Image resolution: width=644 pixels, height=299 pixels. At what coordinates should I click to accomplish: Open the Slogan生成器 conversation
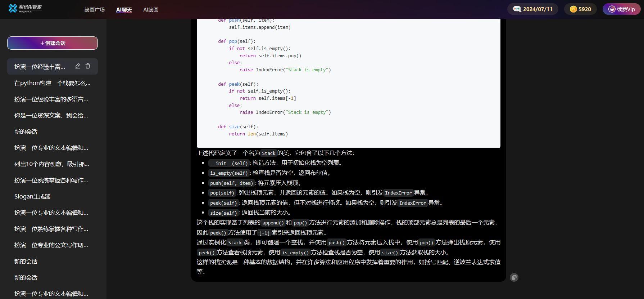coord(32,196)
